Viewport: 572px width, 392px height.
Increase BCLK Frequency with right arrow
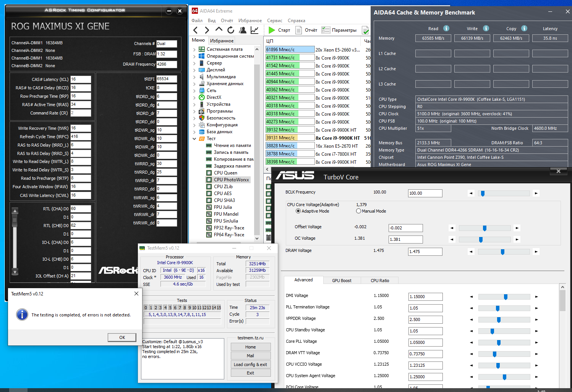coord(536,194)
